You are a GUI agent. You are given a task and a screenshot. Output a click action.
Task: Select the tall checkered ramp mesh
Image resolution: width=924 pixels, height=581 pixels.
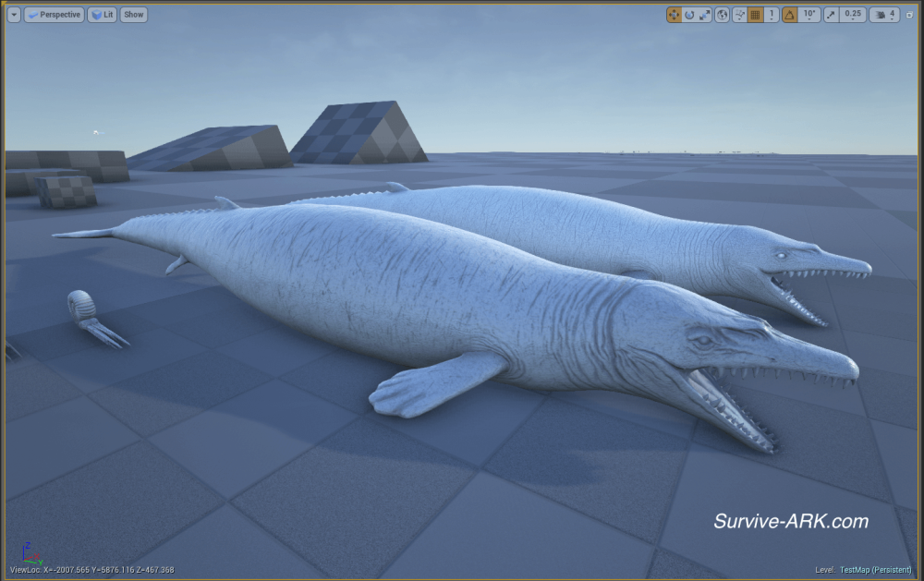click(x=359, y=133)
